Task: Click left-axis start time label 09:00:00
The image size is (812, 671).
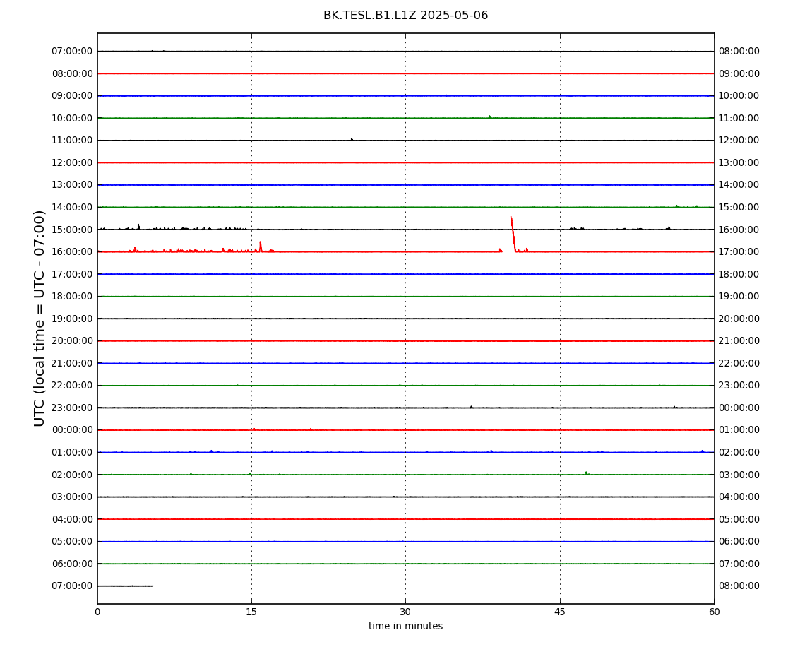Action: pyautogui.click(x=73, y=96)
